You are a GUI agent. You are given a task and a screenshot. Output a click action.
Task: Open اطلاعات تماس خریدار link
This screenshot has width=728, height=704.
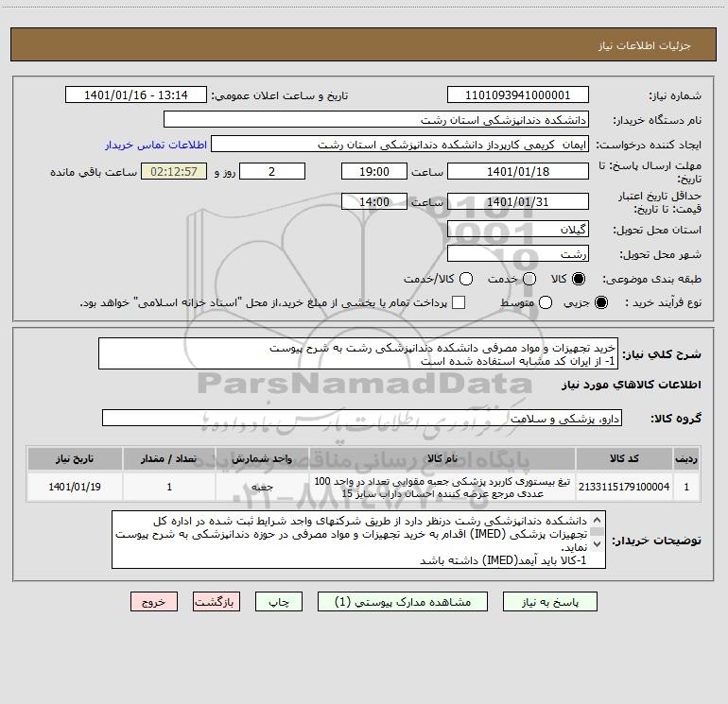pos(156,145)
